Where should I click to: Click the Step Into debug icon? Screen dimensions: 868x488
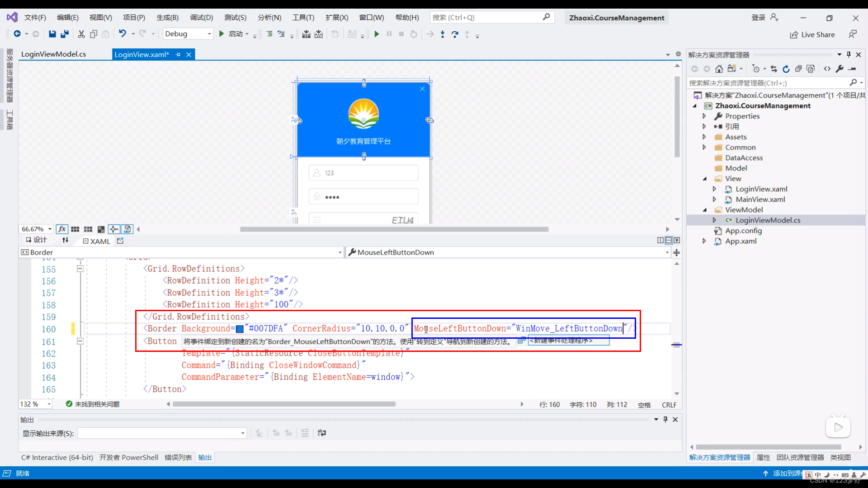[x=443, y=34]
